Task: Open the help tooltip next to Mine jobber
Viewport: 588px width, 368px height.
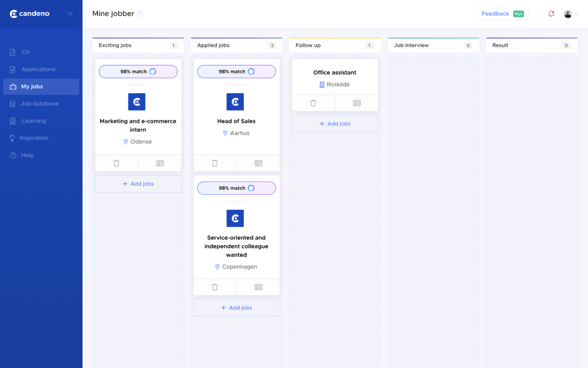Action: point(141,14)
